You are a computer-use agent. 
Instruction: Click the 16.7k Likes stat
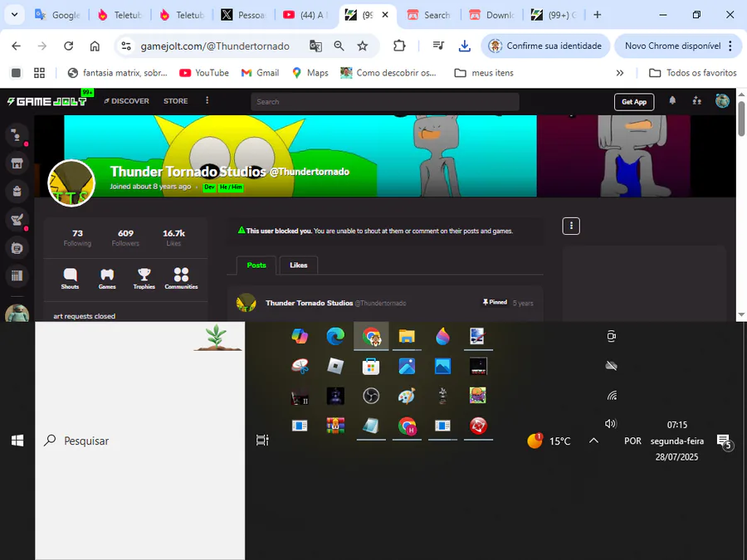pyautogui.click(x=174, y=237)
